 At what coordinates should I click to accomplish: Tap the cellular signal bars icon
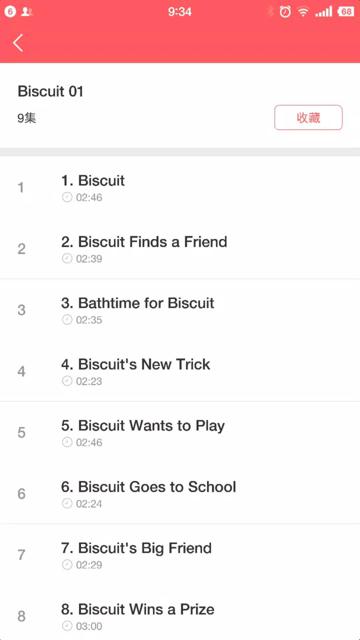[324, 12]
